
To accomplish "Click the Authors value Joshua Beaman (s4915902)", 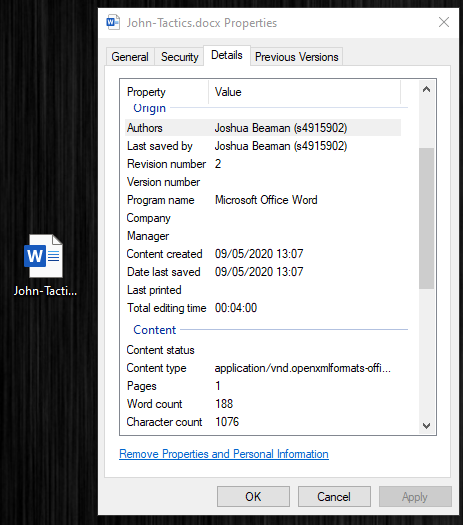I will pyautogui.click(x=281, y=128).
